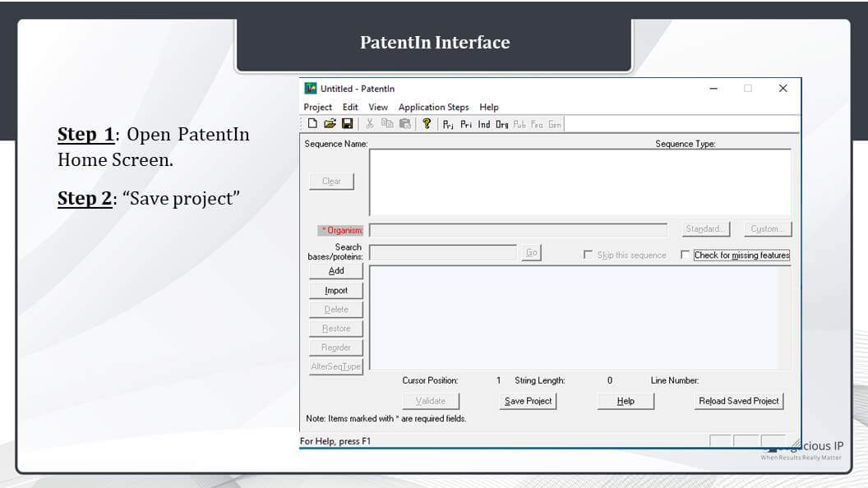This screenshot has height=488, width=868.
Task: Click the 'For Help, press F1' status text
Action: 335,441
